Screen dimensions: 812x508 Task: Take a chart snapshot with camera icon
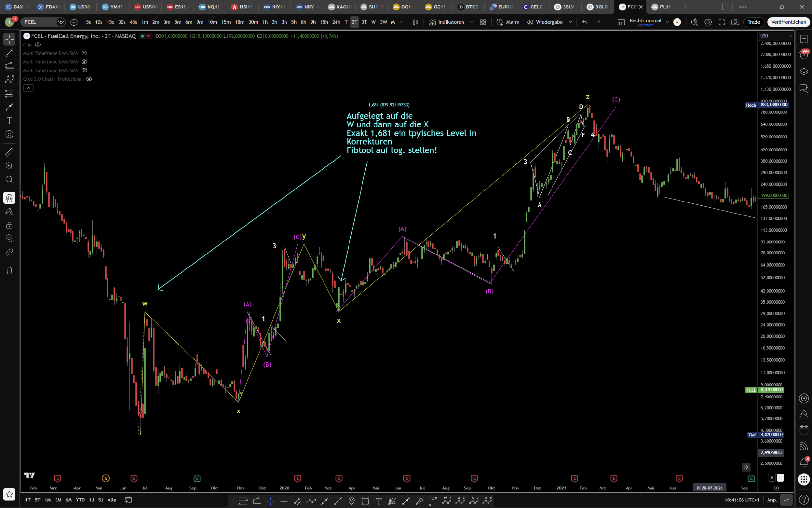pos(735,22)
